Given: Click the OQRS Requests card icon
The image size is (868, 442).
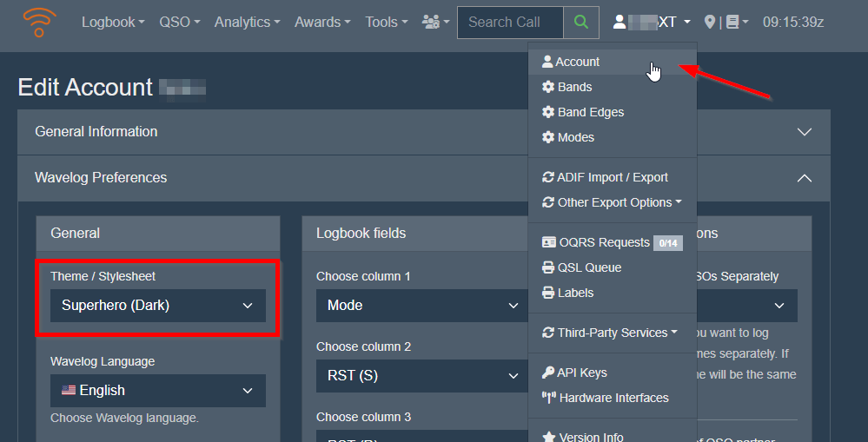Looking at the screenshot, I should pyautogui.click(x=548, y=242).
